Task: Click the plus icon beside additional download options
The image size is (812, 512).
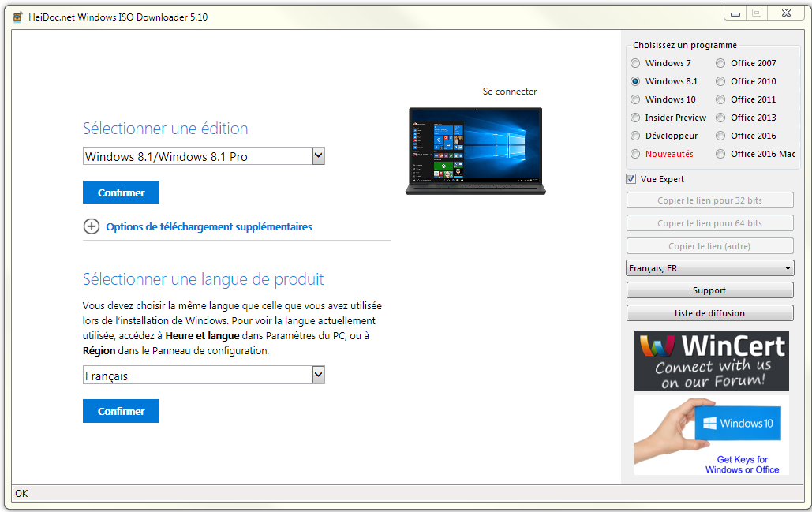Action: [x=92, y=226]
